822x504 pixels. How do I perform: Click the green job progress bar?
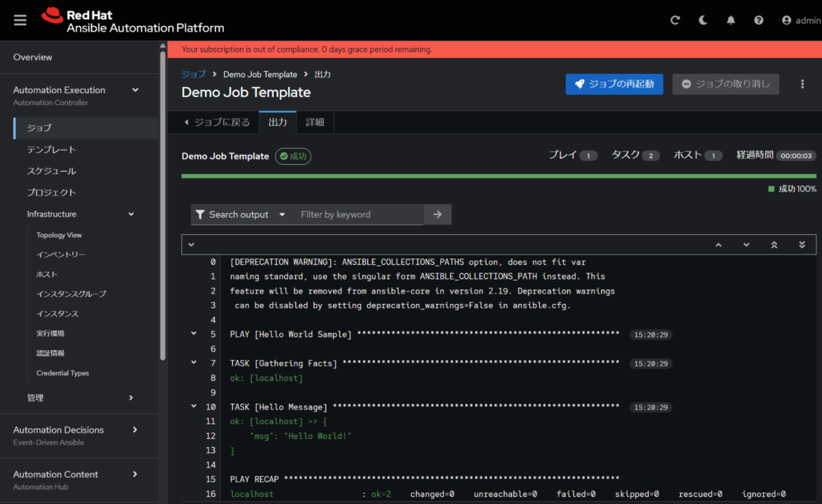[499, 176]
